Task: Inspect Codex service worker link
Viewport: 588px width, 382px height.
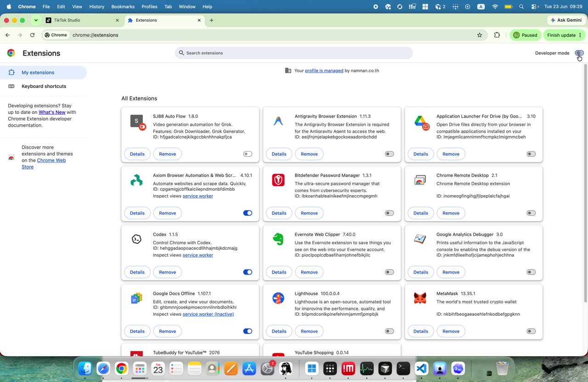Action: pyautogui.click(x=198, y=255)
